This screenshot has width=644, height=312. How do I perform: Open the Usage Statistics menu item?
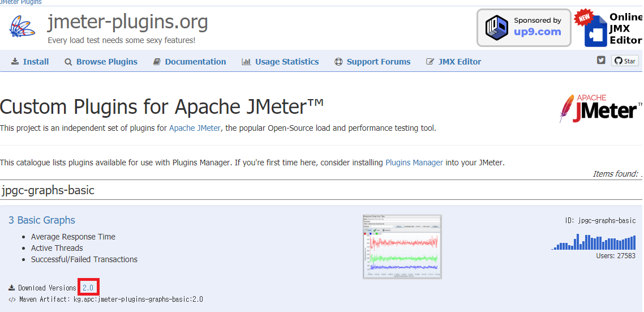tap(280, 62)
